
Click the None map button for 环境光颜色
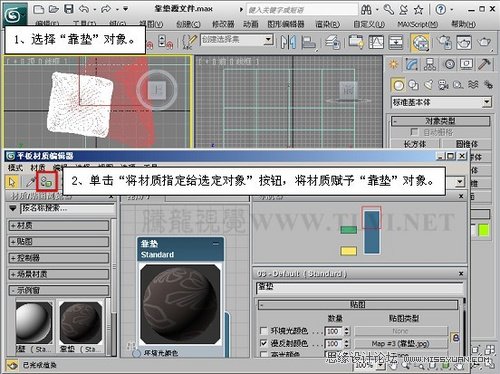coord(400,331)
